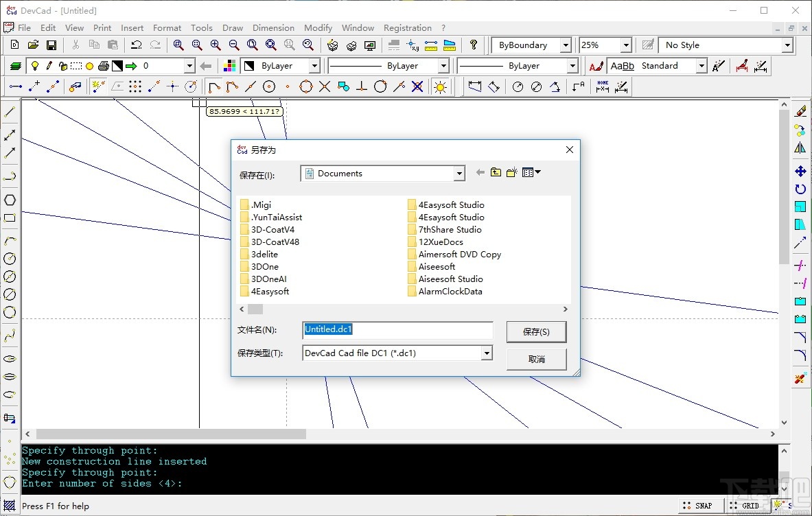Open the Layers manager icon
This screenshot has width=812, height=516.
[x=15, y=66]
